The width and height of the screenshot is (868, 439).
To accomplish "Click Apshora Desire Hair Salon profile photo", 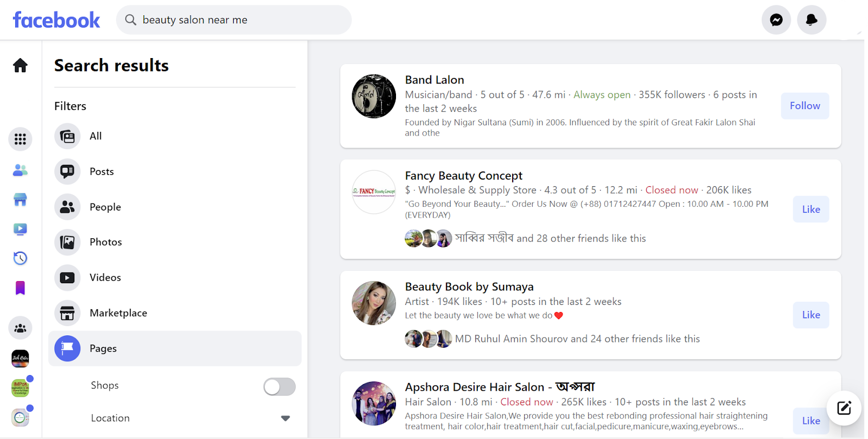I will pyautogui.click(x=374, y=403).
